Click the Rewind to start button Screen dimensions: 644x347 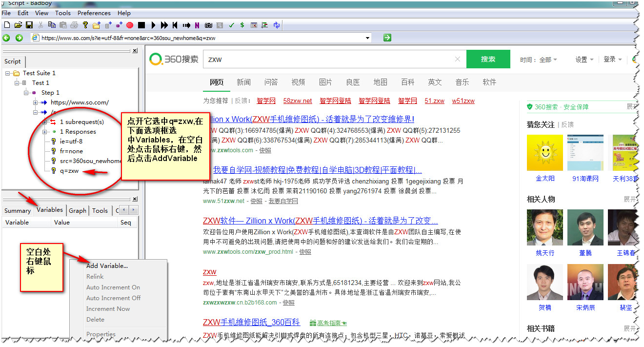click(x=175, y=25)
